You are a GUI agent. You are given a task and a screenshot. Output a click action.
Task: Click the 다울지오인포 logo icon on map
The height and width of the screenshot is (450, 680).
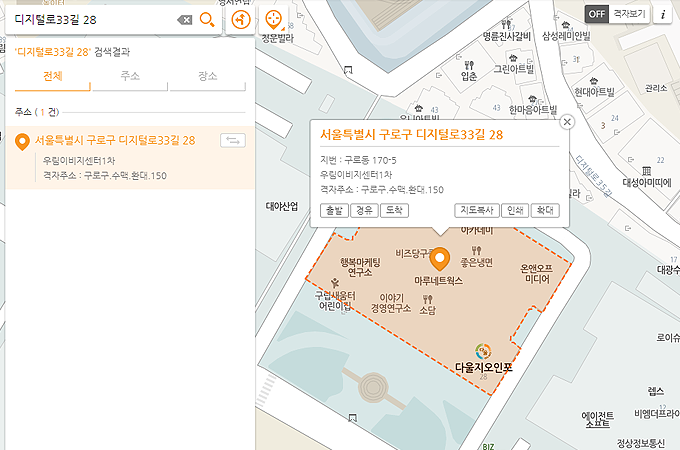click(483, 352)
